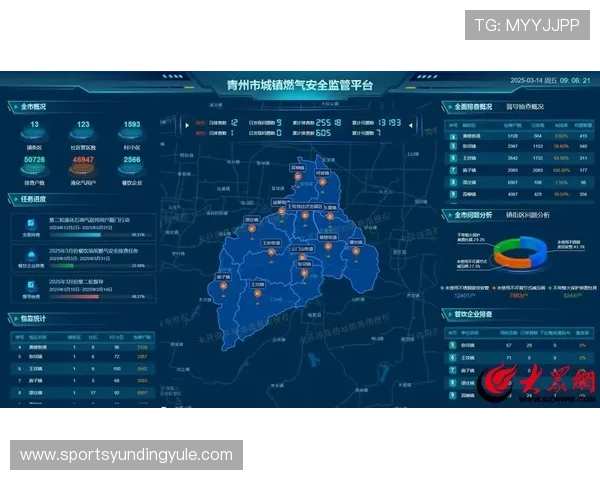Select row 6 with 2642 in 包靠统计 table
Viewport: 600px width, 480px height.
pos(83,369)
